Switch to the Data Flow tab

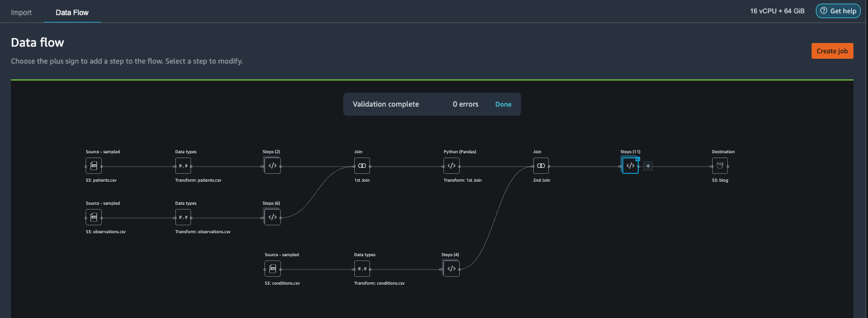click(x=72, y=12)
